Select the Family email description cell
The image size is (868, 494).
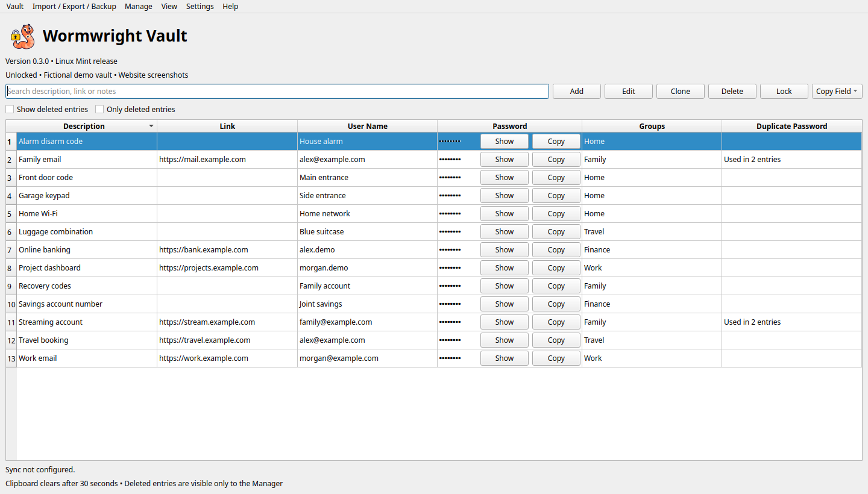click(87, 159)
